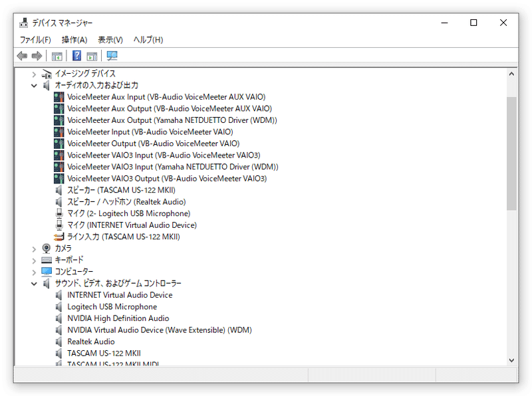Close the Device Manager window
This screenshot has width=532, height=396.
click(503, 23)
